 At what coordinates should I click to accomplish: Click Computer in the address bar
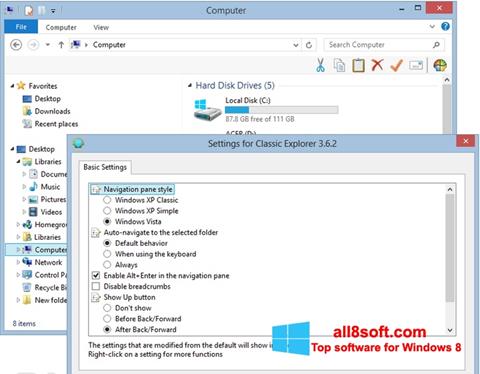coord(109,45)
